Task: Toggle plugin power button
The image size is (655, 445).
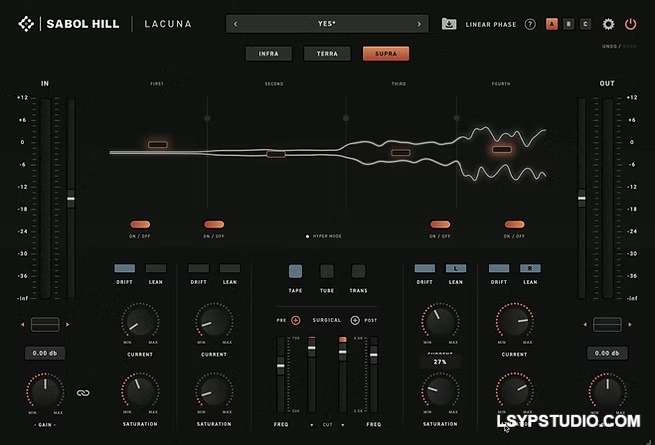Action: point(630,24)
